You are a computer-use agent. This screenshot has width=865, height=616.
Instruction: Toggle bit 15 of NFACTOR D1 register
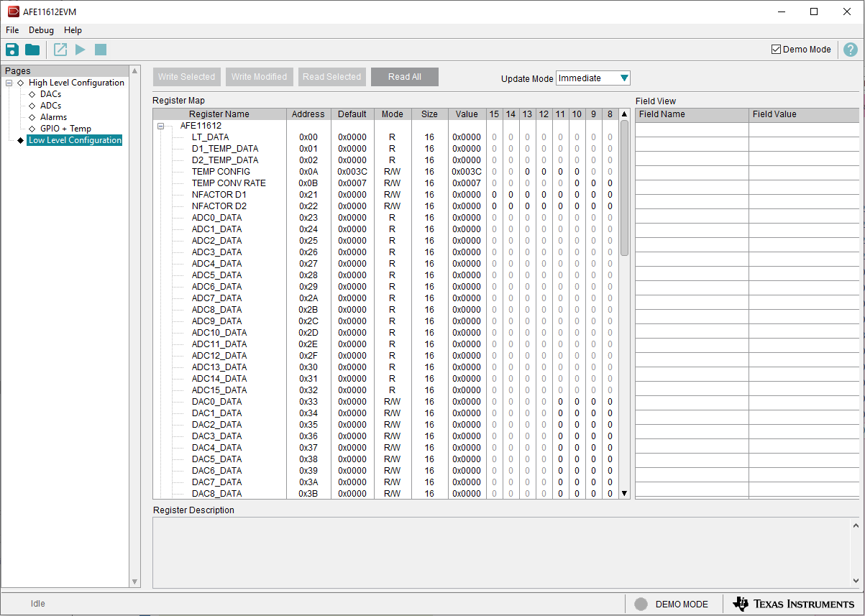(494, 195)
